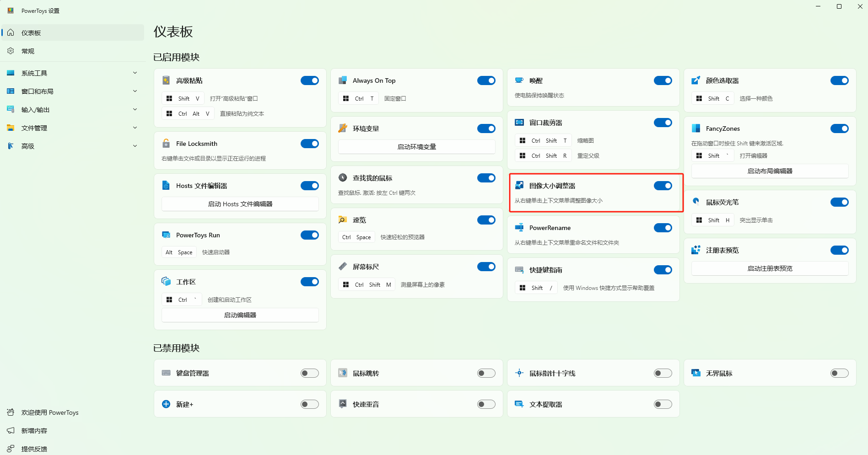
Task: Click the 快速重音 module title
Action: coord(366,404)
